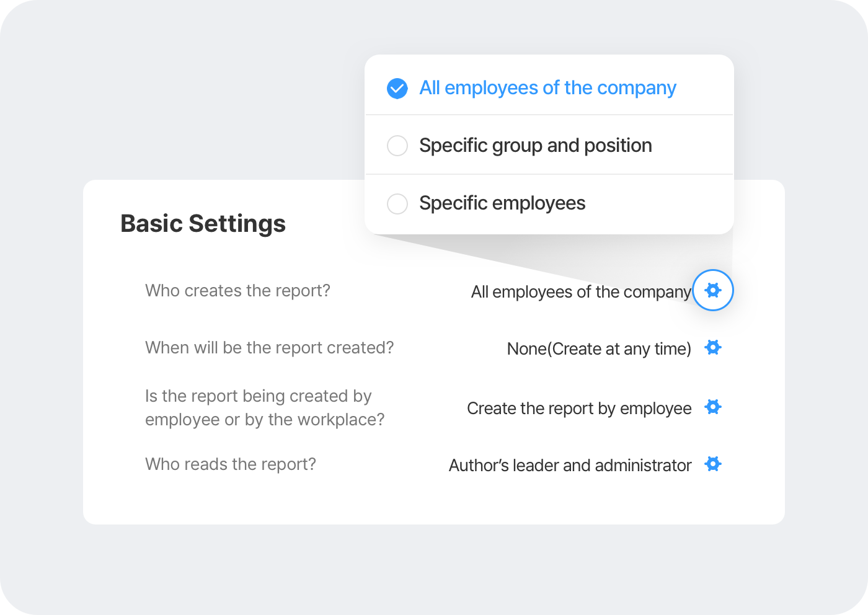Open gear next to Create the report by employee
Screen dimensions: 868x615
[713, 407]
